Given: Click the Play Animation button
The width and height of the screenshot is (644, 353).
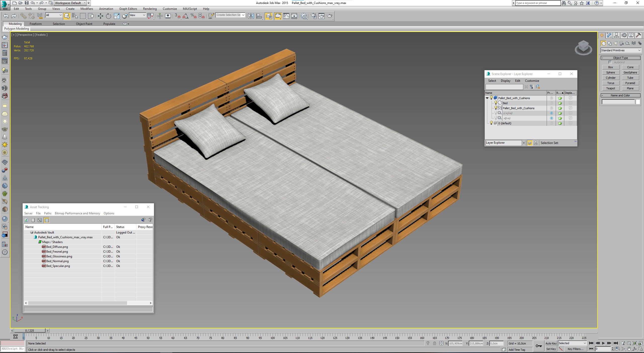Looking at the screenshot, I should coord(603,343).
